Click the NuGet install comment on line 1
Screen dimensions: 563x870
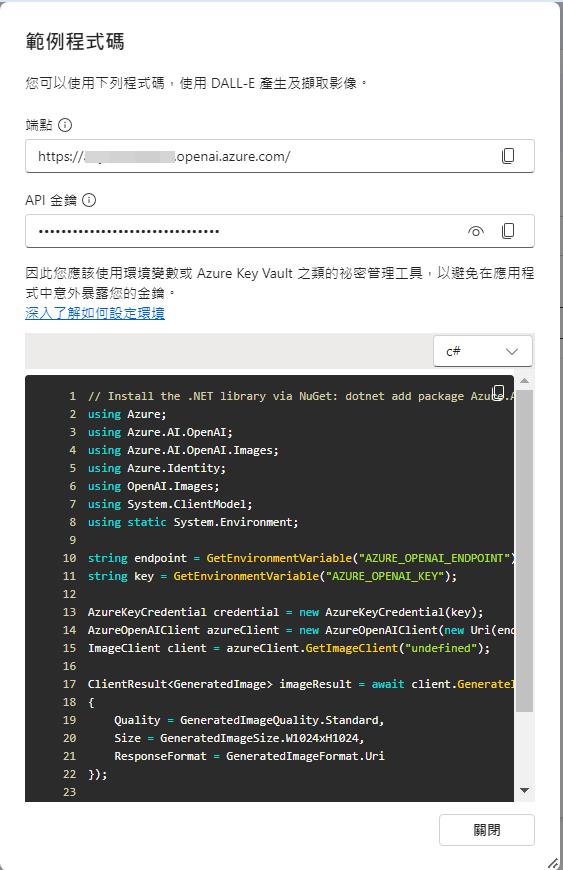tap(301, 396)
